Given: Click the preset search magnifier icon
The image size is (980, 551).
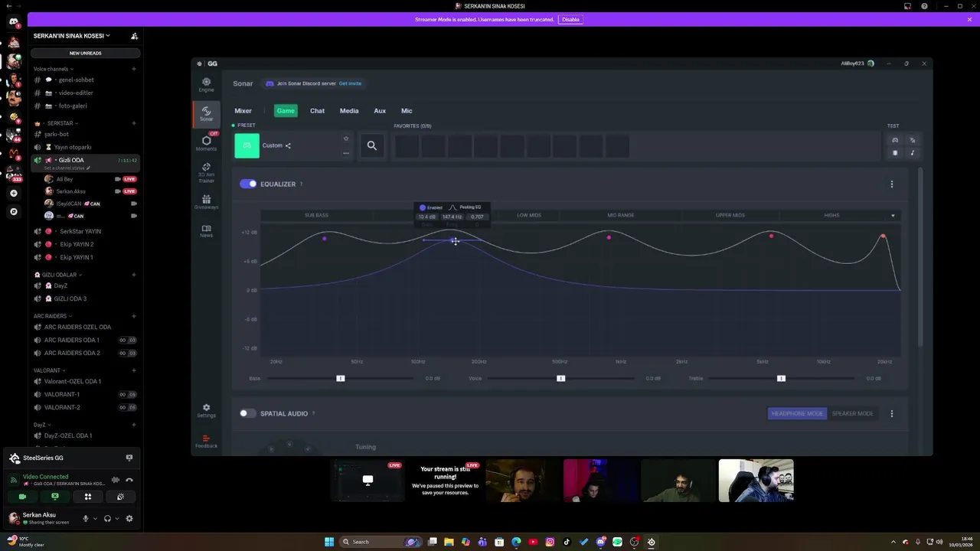Looking at the screenshot, I should click(x=371, y=145).
